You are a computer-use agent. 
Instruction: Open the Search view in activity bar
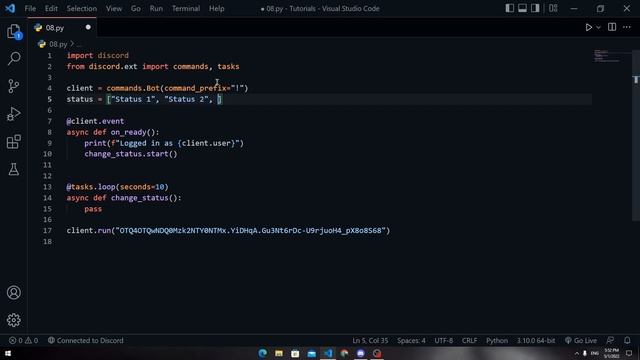point(13,58)
